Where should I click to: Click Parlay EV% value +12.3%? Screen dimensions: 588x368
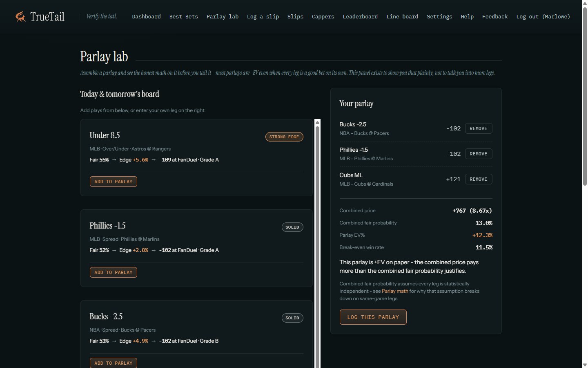(482, 235)
